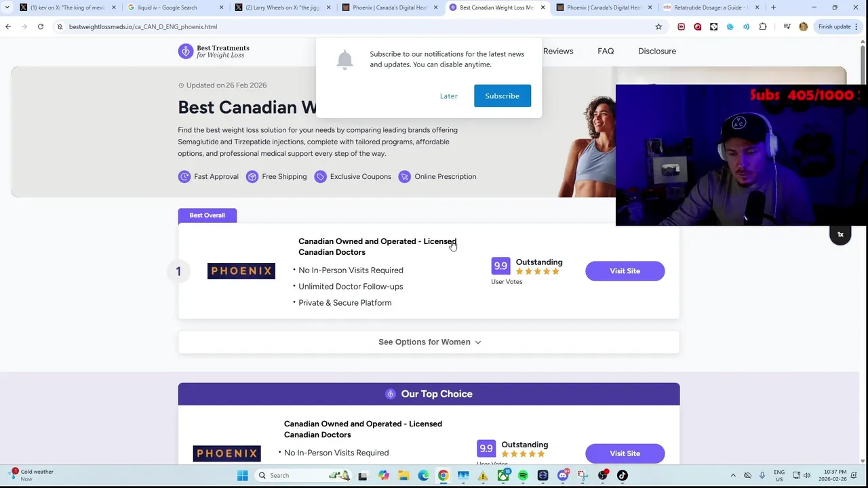Switch to the Larry Wheels on X tab

281,7
